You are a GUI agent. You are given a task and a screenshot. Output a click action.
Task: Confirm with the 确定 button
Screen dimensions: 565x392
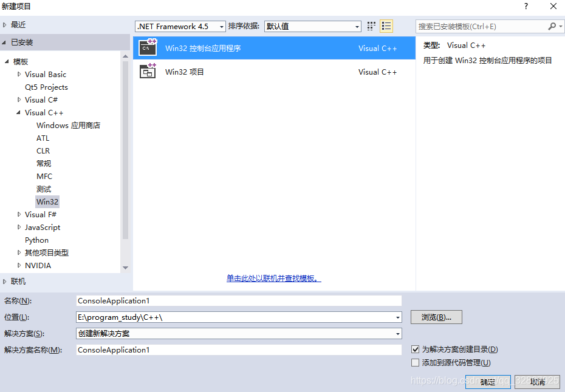tap(488, 382)
